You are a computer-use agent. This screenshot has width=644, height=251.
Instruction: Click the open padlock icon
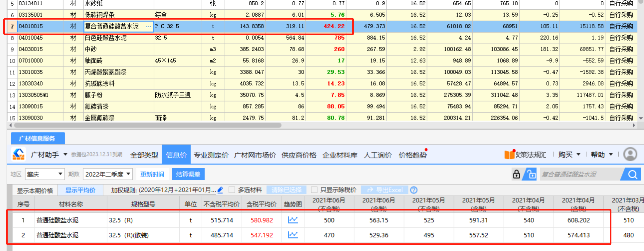click(531, 174)
